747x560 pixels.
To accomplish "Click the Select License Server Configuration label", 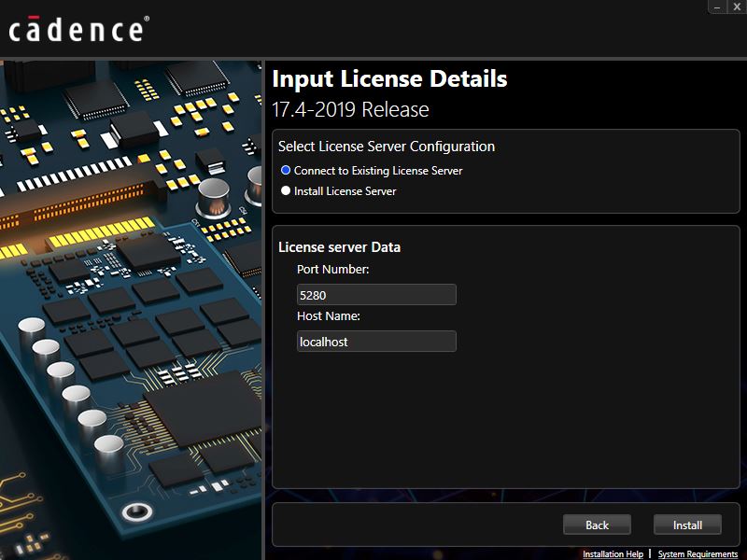I will (387, 147).
